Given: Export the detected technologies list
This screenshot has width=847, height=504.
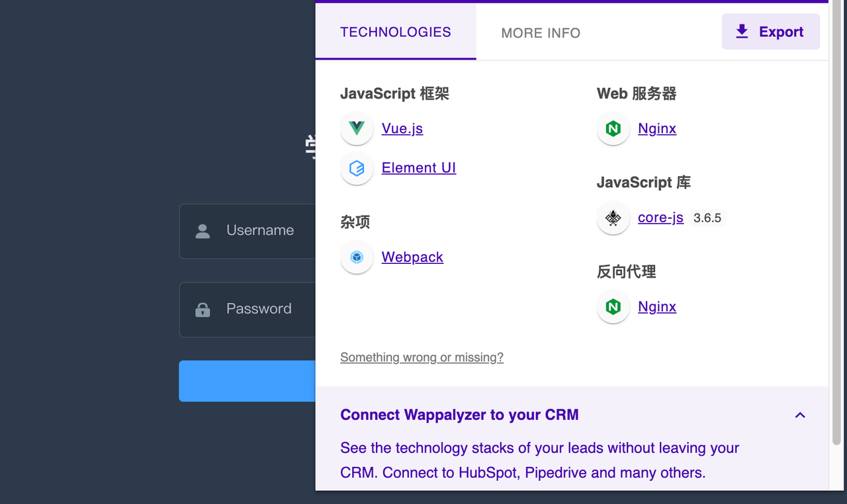Looking at the screenshot, I should pyautogui.click(x=771, y=32).
